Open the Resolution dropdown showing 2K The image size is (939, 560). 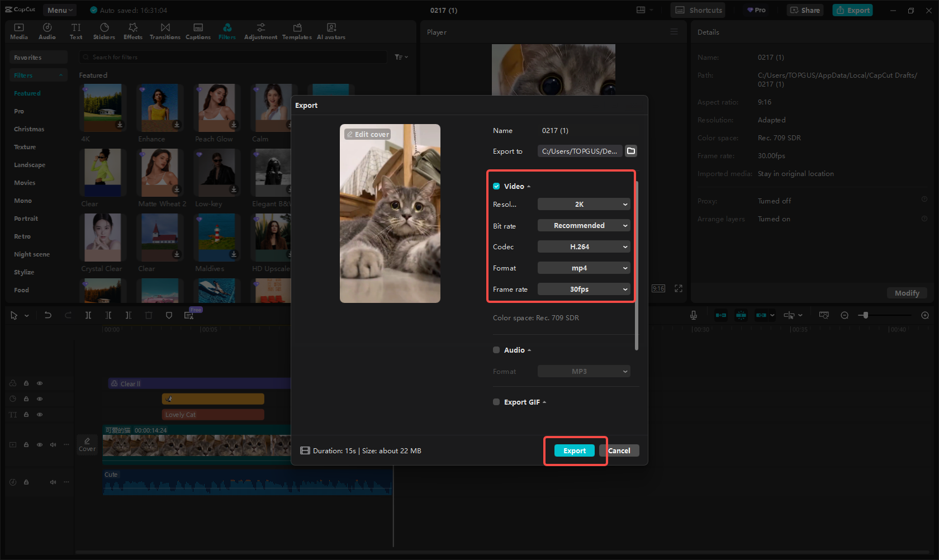coord(584,205)
